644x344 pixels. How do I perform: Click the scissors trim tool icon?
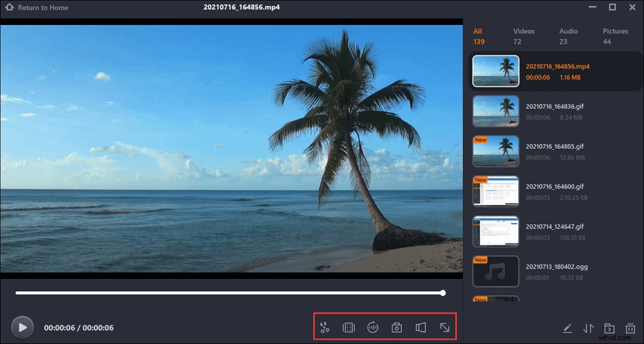click(x=325, y=327)
